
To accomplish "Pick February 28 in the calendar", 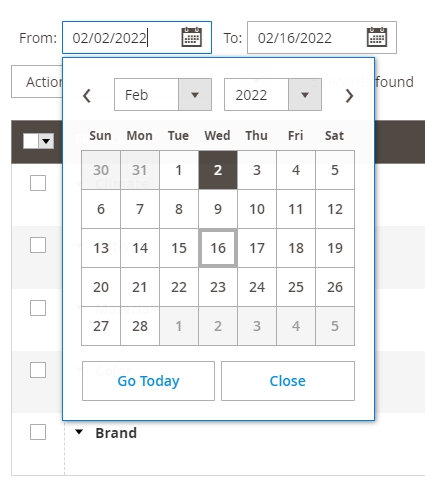I will click(x=140, y=326).
